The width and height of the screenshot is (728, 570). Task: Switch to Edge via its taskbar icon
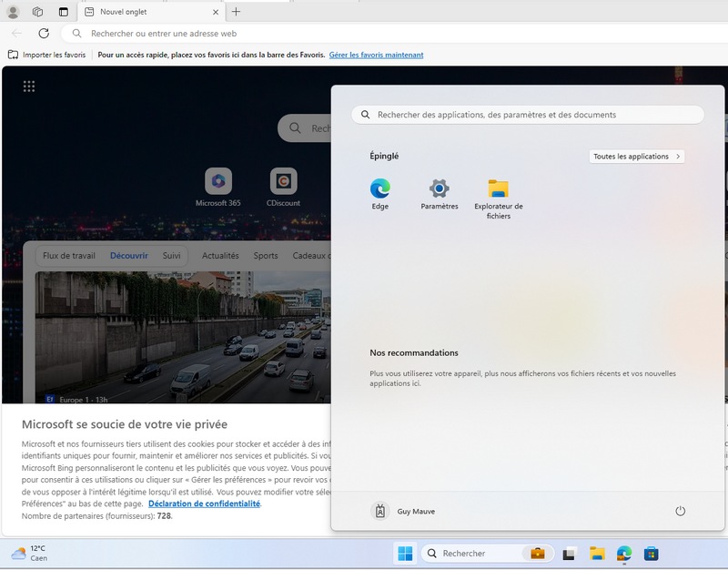click(x=624, y=554)
